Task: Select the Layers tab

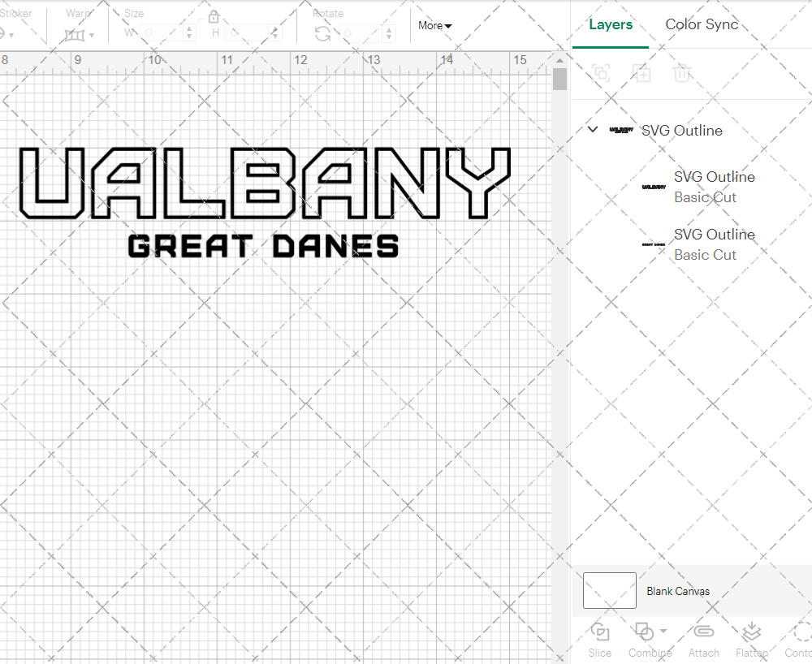Action: point(611,24)
